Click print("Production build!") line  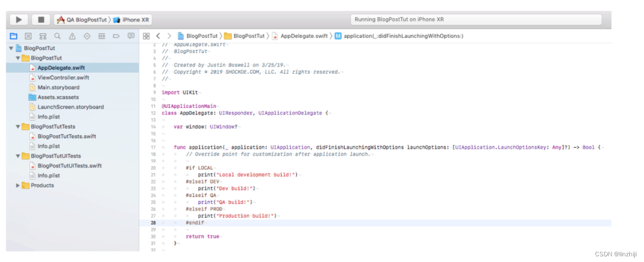click(238, 216)
